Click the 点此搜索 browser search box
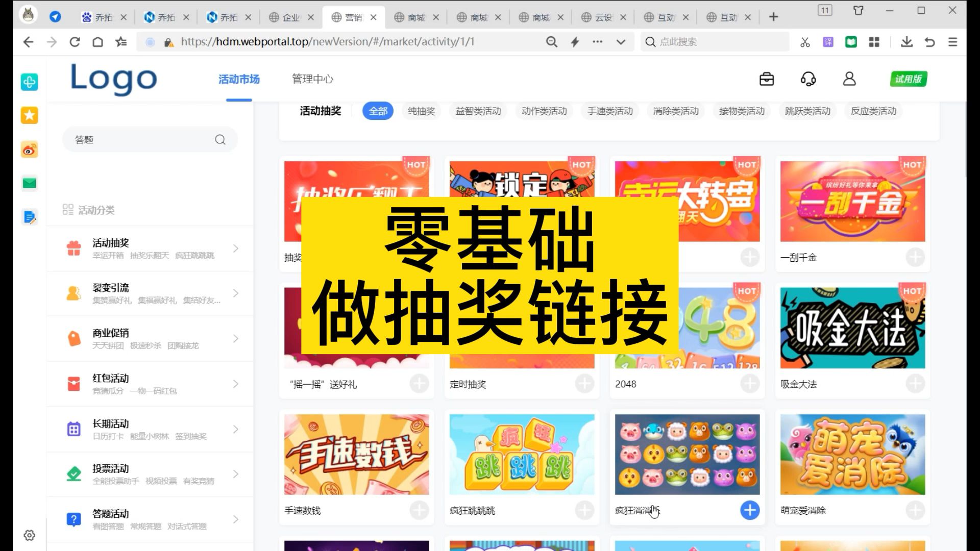 pyautogui.click(x=715, y=42)
